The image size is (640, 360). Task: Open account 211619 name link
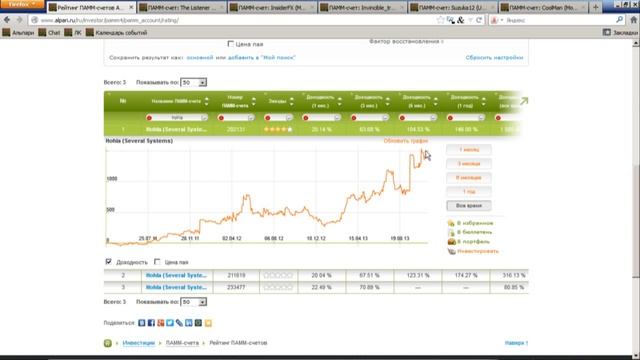pyautogui.click(x=176, y=276)
